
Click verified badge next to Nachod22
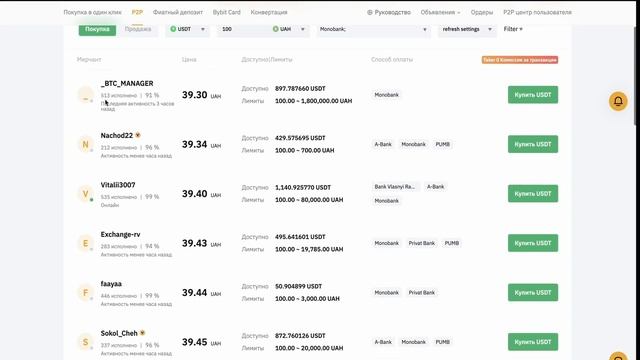pyautogui.click(x=138, y=135)
